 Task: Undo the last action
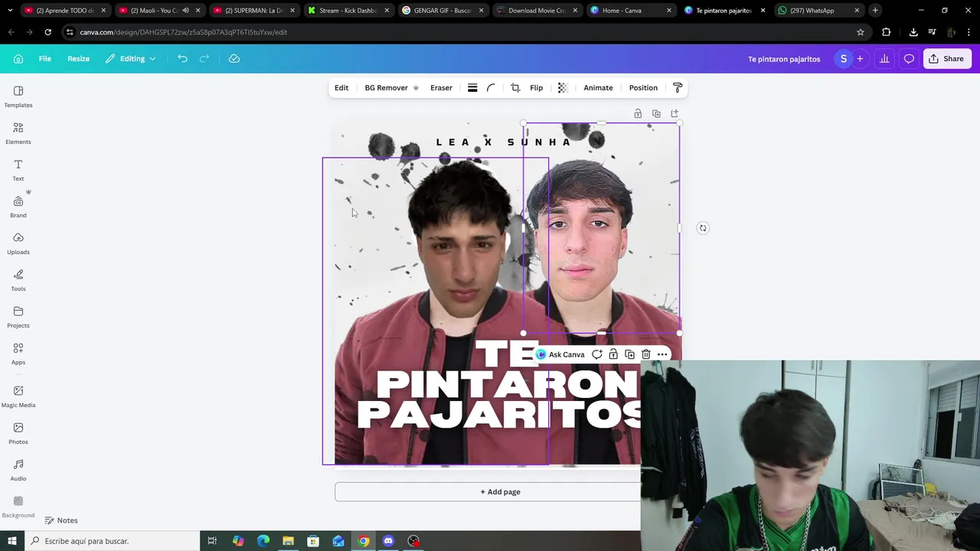(182, 59)
